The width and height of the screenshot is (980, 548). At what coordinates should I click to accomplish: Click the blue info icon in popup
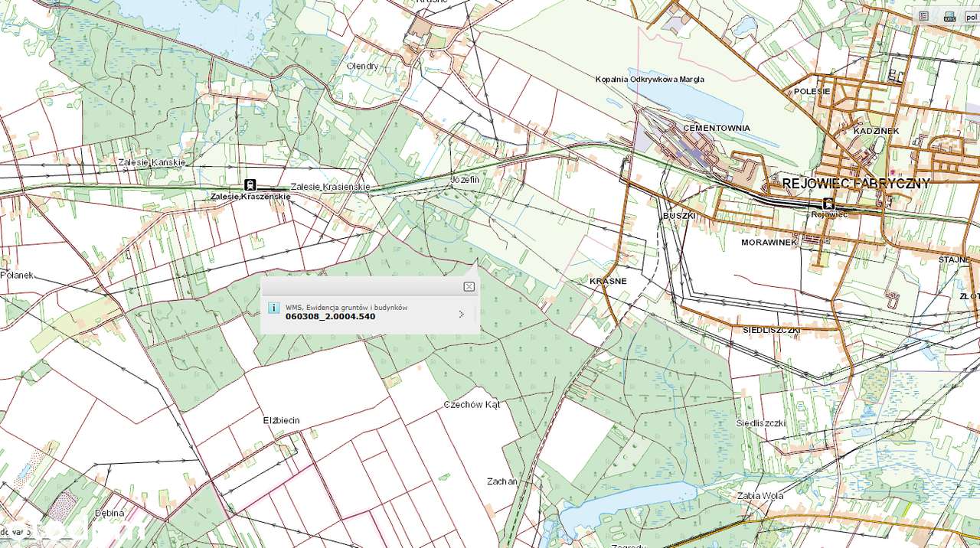tap(273, 308)
